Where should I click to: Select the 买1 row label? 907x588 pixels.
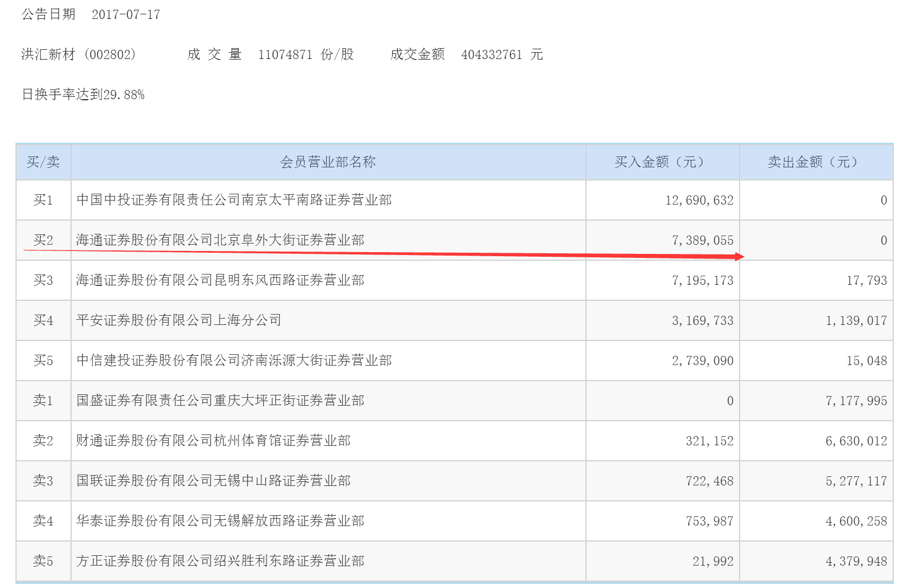(43, 200)
